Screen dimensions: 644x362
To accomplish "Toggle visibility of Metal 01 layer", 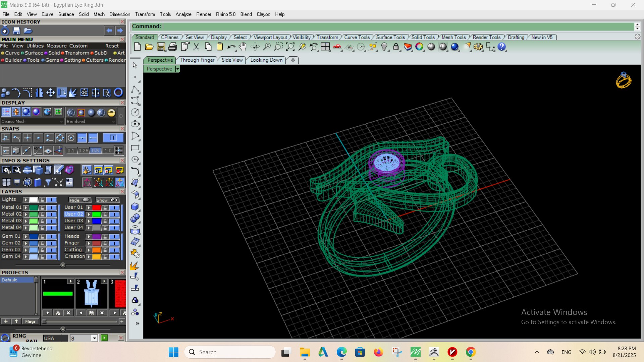I will click(x=51, y=207).
